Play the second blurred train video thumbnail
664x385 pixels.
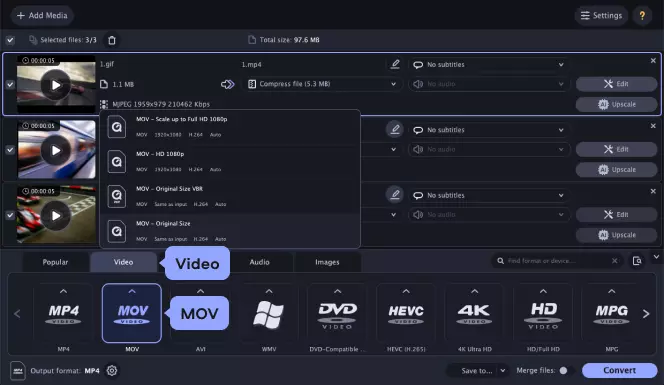click(x=56, y=150)
